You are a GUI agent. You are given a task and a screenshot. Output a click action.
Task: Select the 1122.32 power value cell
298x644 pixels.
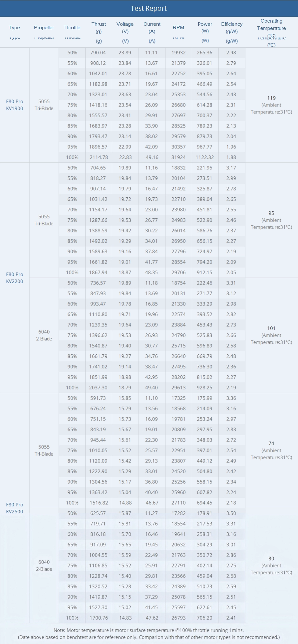click(205, 157)
